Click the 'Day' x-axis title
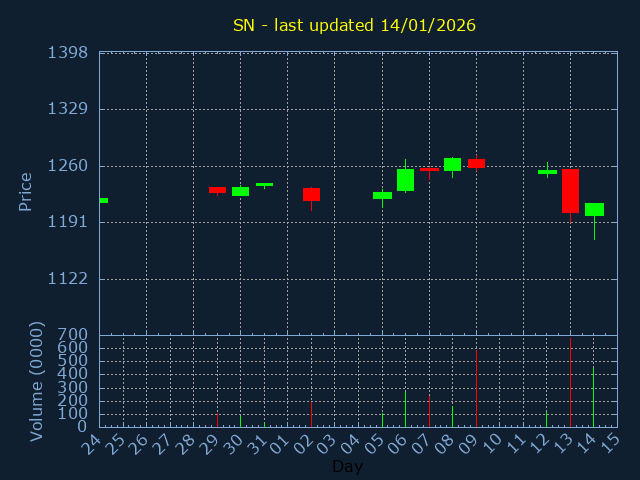The image size is (640, 480). tap(348, 466)
